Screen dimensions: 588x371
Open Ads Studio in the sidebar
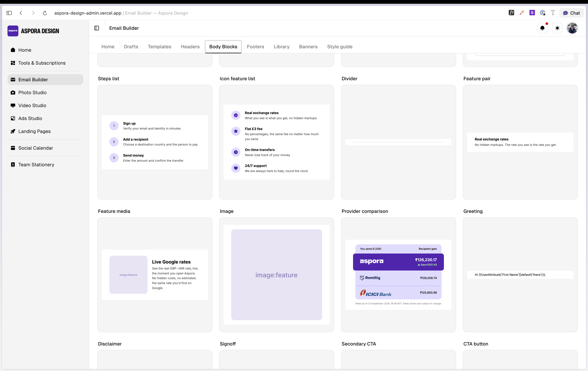[45, 118]
